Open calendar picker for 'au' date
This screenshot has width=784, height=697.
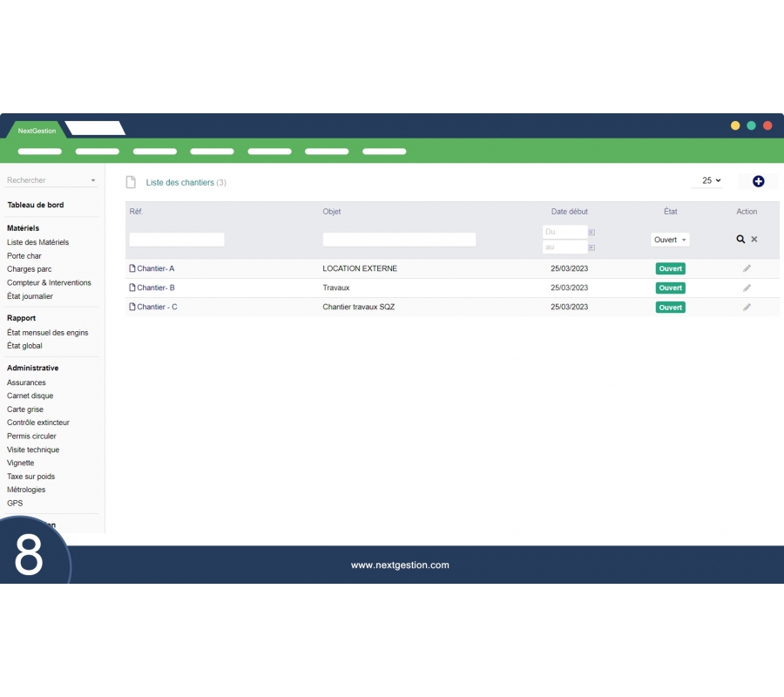pyautogui.click(x=591, y=247)
